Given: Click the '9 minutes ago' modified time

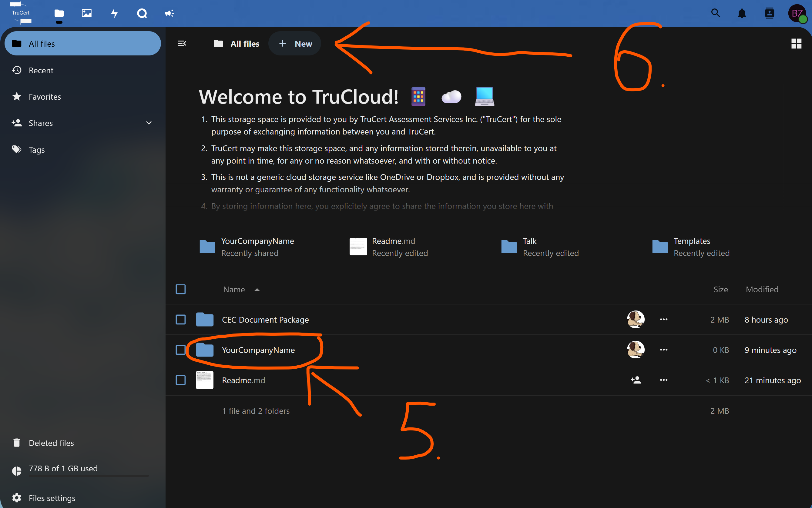Looking at the screenshot, I should [x=770, y=350].
